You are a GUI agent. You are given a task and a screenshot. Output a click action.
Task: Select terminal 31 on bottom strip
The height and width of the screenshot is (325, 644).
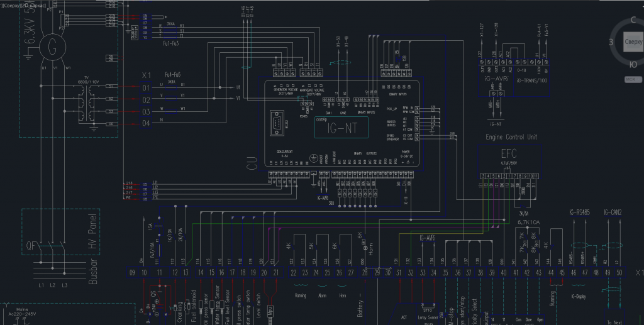tap(399, 272)
